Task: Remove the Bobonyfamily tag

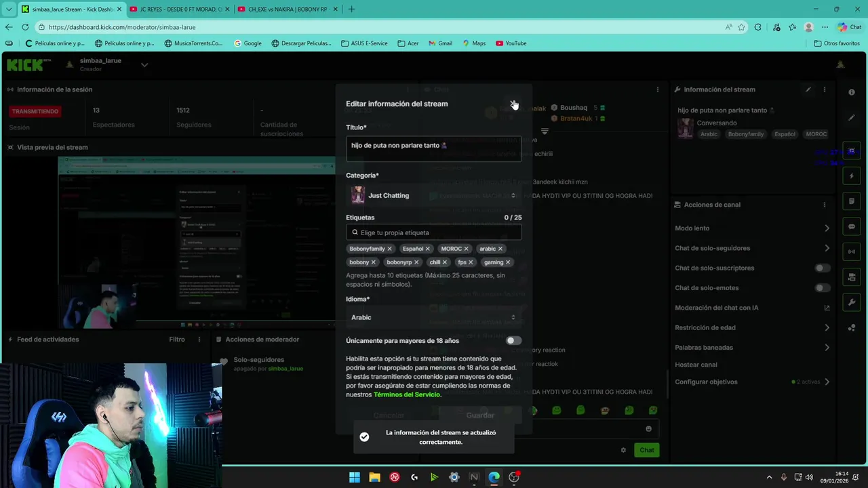Action: point(389,249)
